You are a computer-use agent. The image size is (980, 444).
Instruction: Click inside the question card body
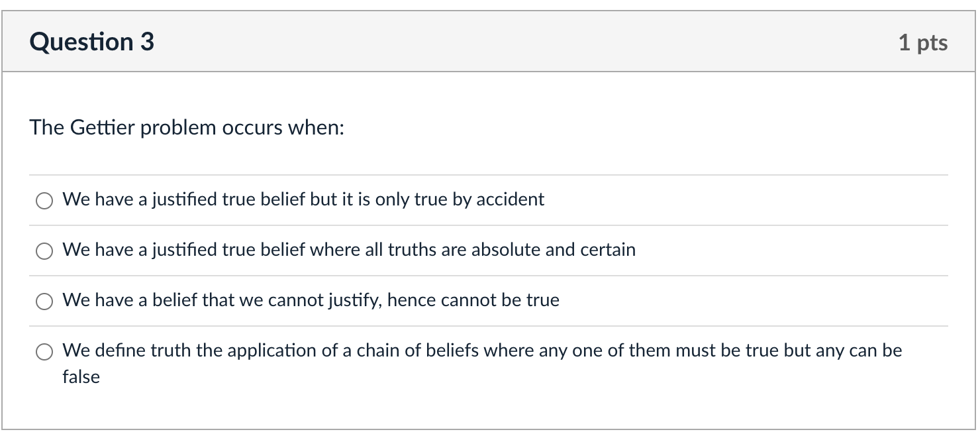click(x=490, y=152)
